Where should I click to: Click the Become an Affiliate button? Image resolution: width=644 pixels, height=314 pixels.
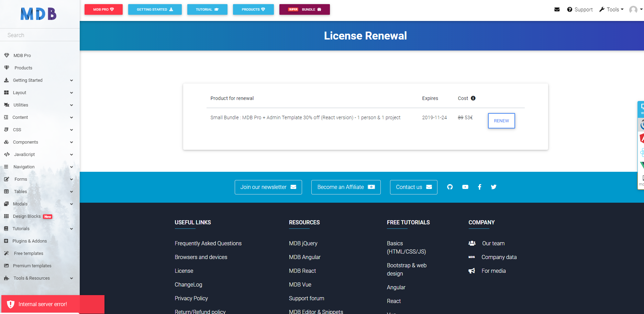tap(346, 187)
